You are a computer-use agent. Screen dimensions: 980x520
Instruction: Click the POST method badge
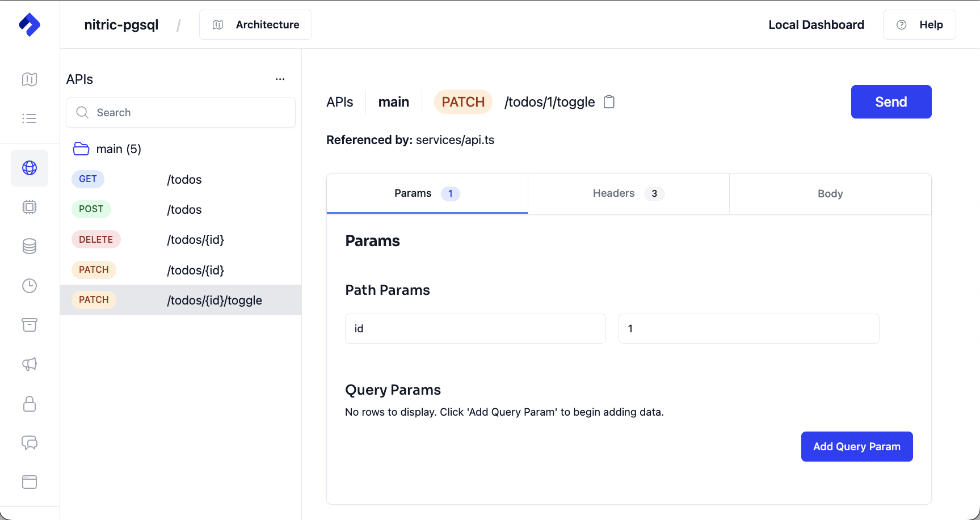coord(91,209)
